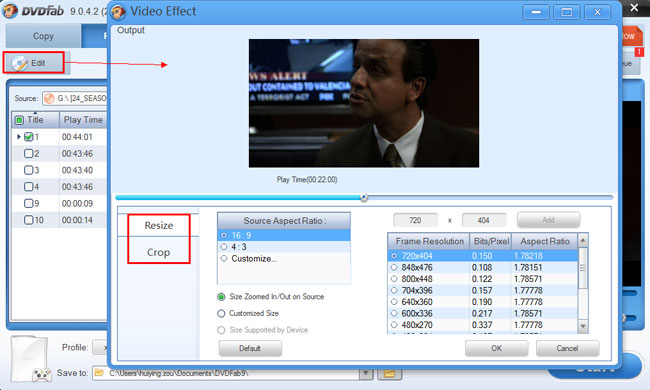Screen dimensions: 650x390
Task: Click the Save to path field
Action: click(226, 373)
